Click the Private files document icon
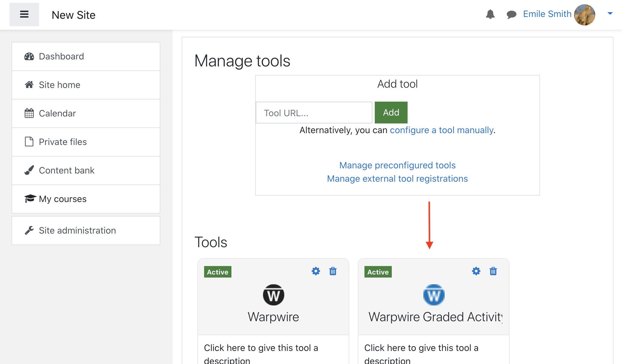The image size is (622, 364). [x=29, y=142]
